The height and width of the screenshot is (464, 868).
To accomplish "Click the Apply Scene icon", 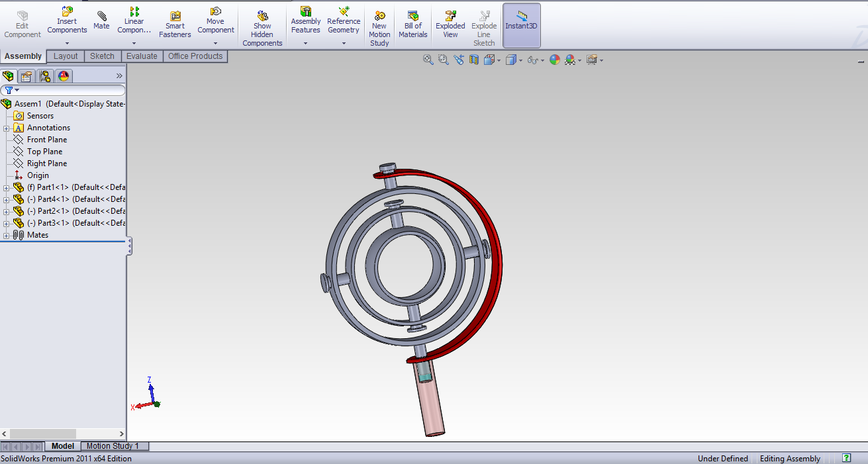I will pos(569,60).
